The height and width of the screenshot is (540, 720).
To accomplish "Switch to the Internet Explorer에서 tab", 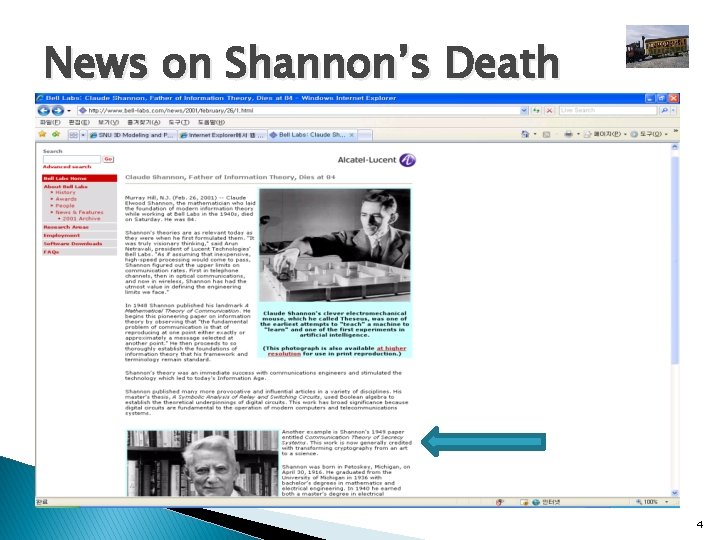I will (222, 135).
